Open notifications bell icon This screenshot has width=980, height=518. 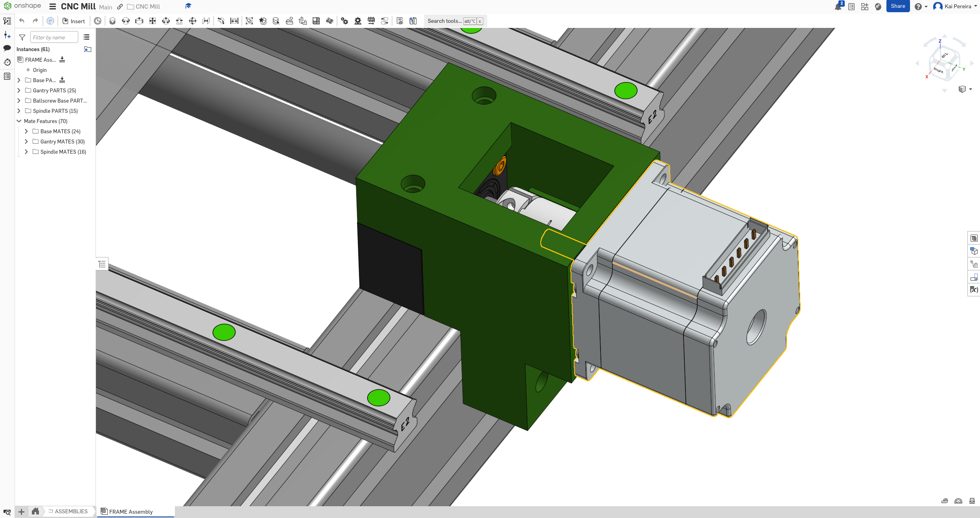point(838,7)
